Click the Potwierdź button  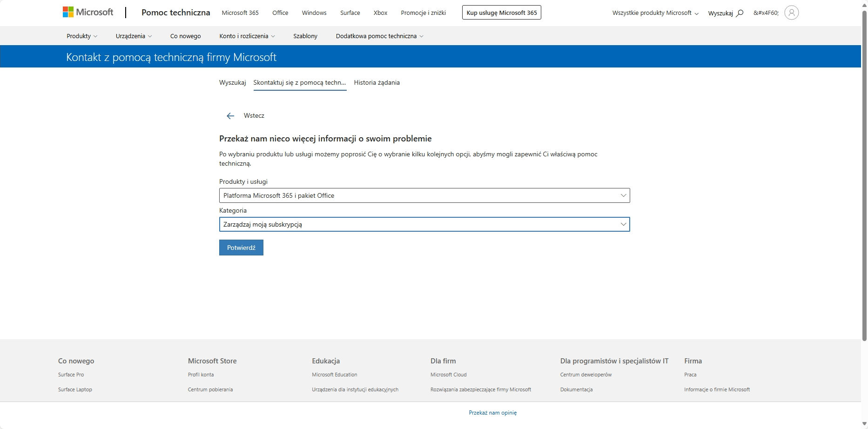pos(241,248)
